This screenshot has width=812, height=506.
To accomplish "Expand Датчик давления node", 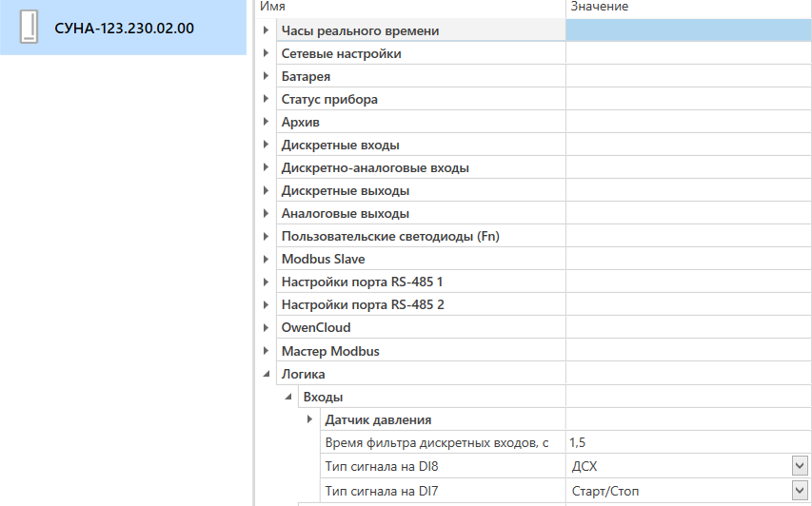I will [x=309, y=418].
